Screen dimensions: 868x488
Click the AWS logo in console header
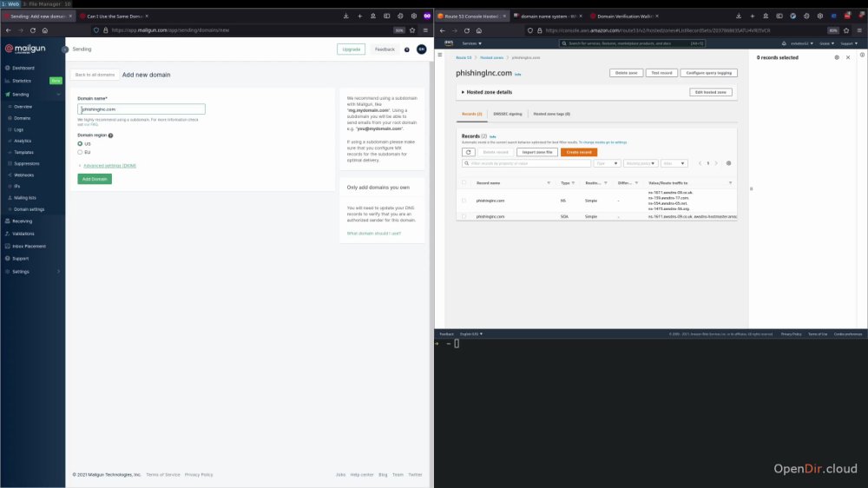click(x=449, y=43)
